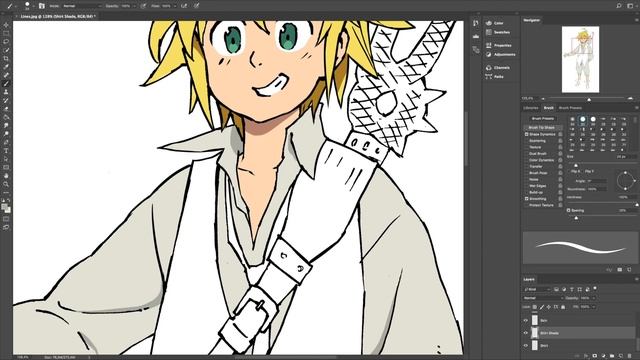
Task: Toggle the Smoothing checkbox
Action: (527, 198)
